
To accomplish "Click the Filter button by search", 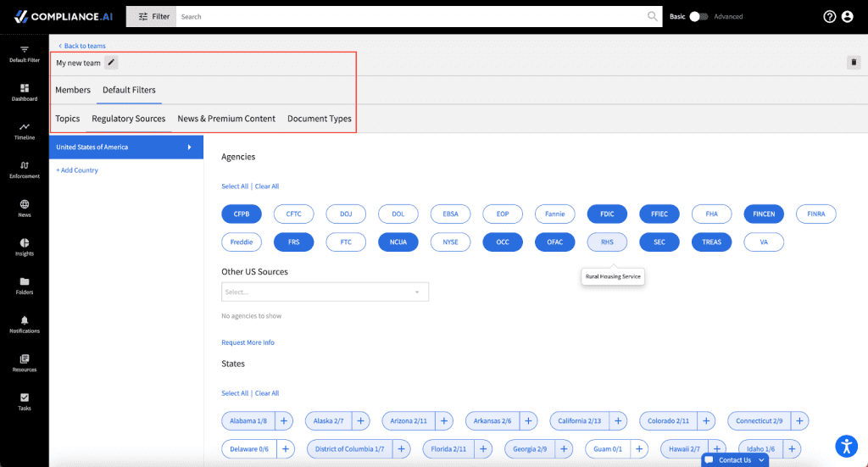I will 151,17.
